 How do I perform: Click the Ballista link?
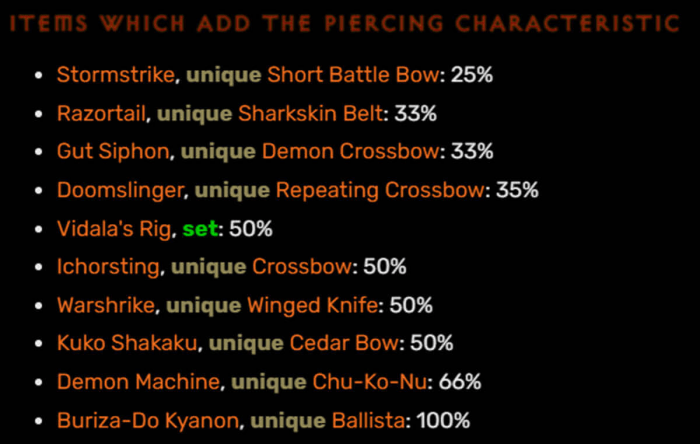(368, 420)
